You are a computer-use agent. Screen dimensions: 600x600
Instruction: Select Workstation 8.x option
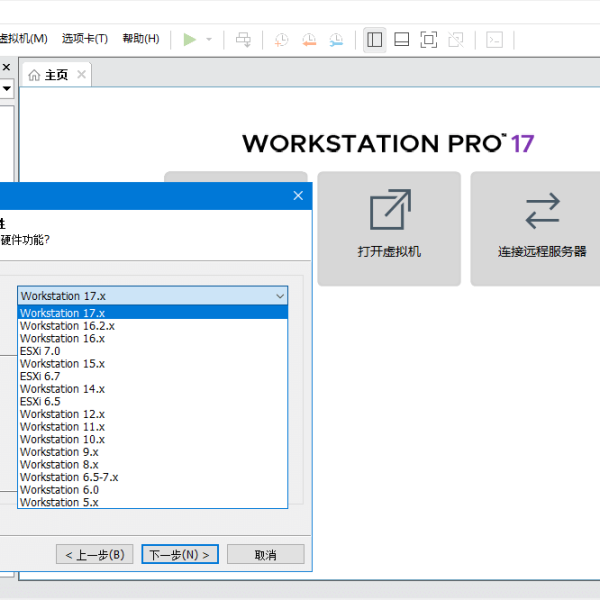point(152,465)
